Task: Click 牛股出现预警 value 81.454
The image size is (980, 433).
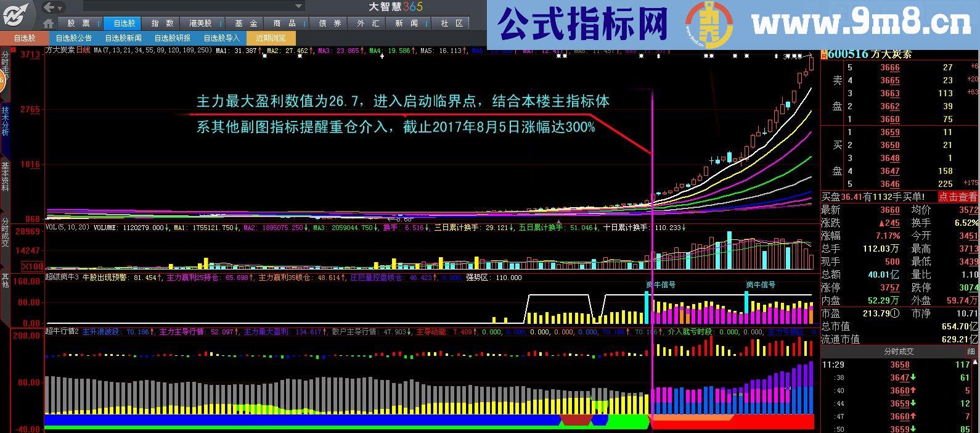Action: [x=145, y=278]
